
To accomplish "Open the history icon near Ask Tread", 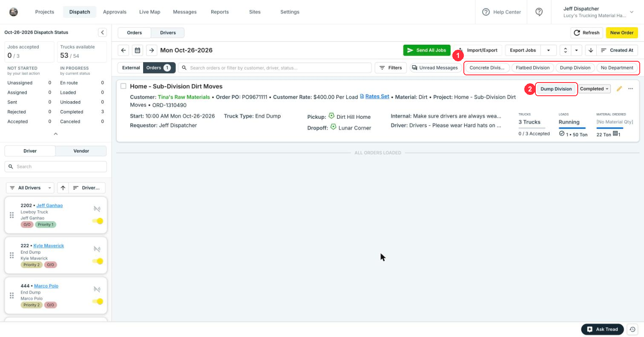I will (632, 329).
